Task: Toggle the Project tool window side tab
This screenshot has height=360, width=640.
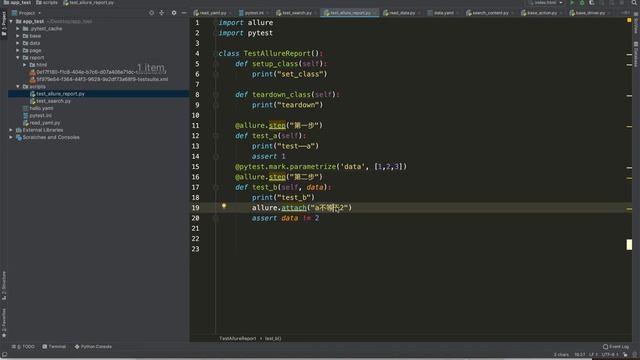Action: click(4, 24)
